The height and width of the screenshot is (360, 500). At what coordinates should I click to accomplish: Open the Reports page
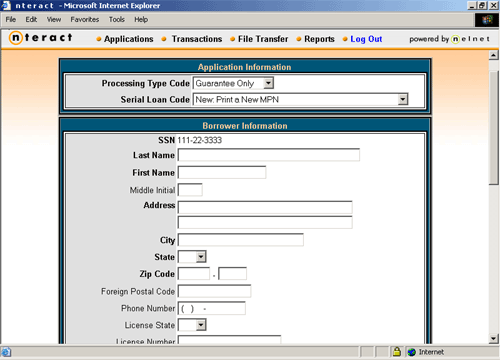pyautogui.click(x=319, y=39)
